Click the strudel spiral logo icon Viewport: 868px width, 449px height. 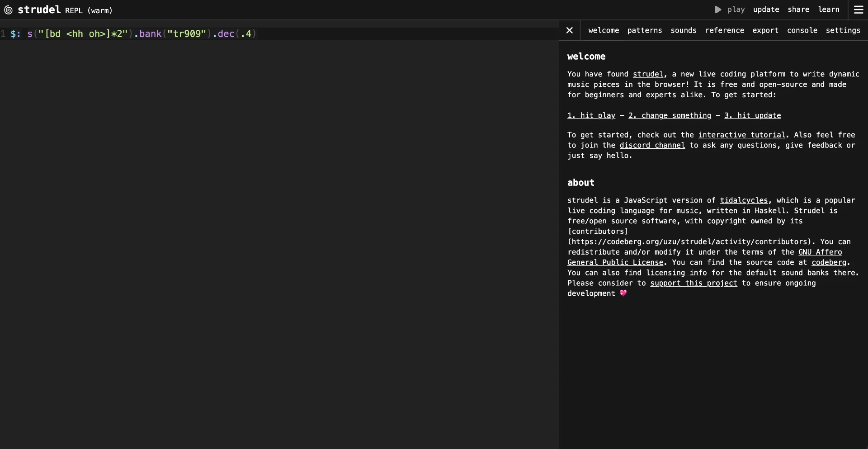click(x=8, y=10)
